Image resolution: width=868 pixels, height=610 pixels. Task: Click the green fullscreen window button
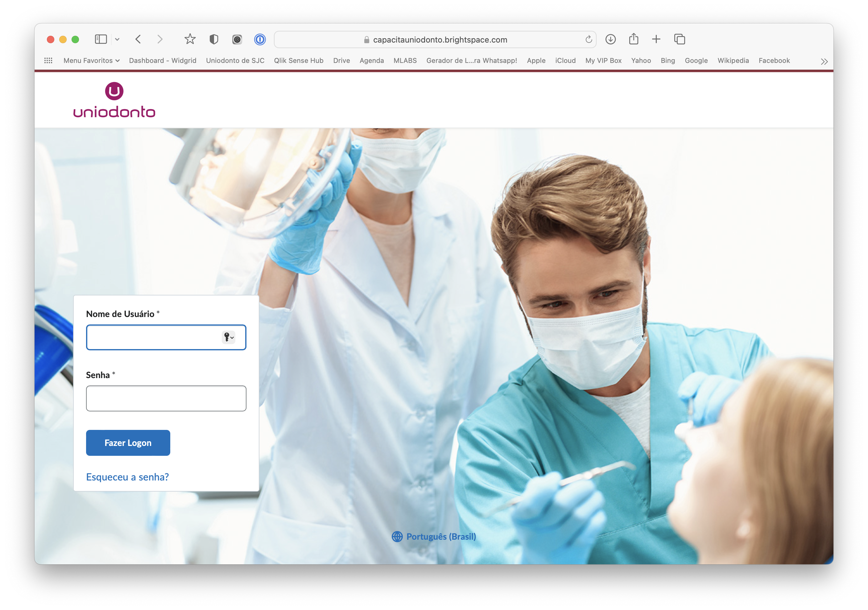pos(75,39)
